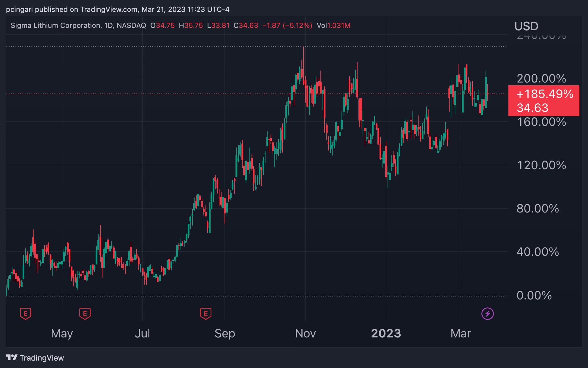
Task: Click the 200.00% axis label
Action: pos(541,79)
